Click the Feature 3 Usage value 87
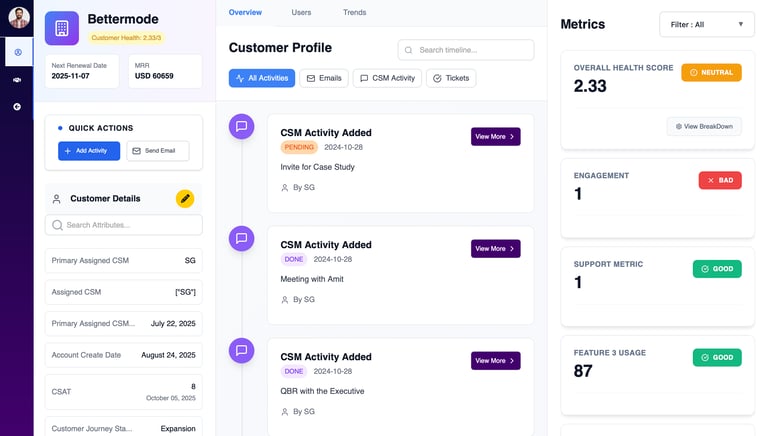The width and height of the screenshot is (768, 436). point(583,371)
